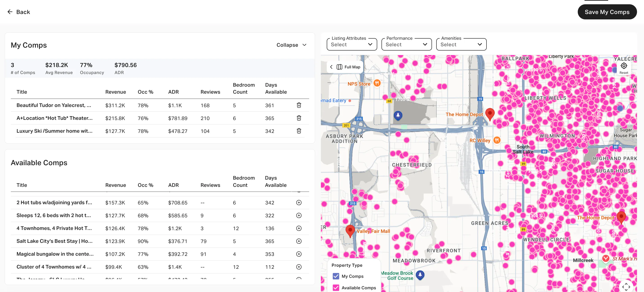The width and height of the screenshot is (644, 292).
Task: Uncheck the Available Comps checkbox
Action: (336, 288)
